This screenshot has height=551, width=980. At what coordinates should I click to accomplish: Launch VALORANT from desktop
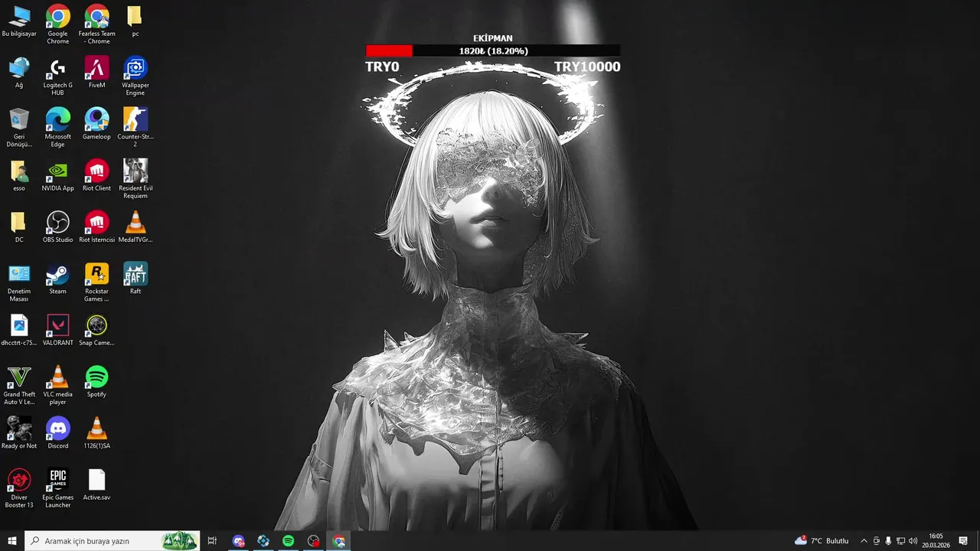tap(58, 331)
